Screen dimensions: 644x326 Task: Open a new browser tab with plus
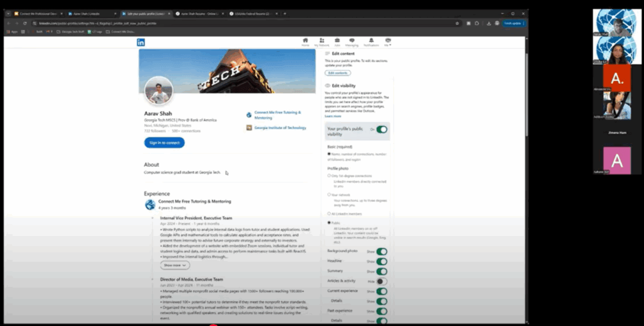pyautogui.click(x=285, y=14)
